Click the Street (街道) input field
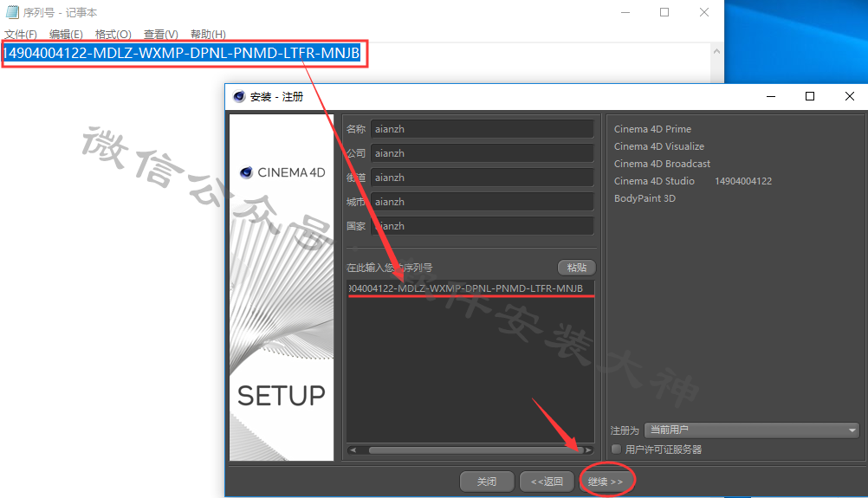Viewport: 868px width, 498px height. coord(483,178)
